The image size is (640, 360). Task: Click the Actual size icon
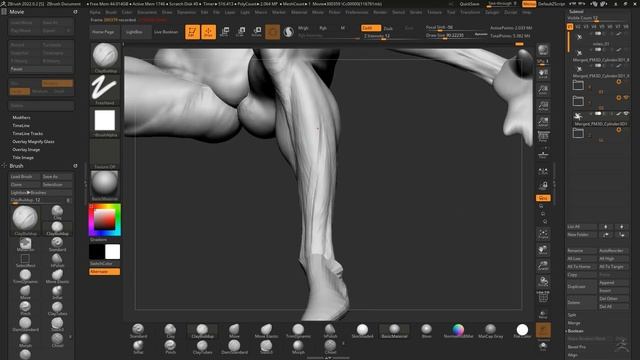pyautogui.click(x=543, y=106)
